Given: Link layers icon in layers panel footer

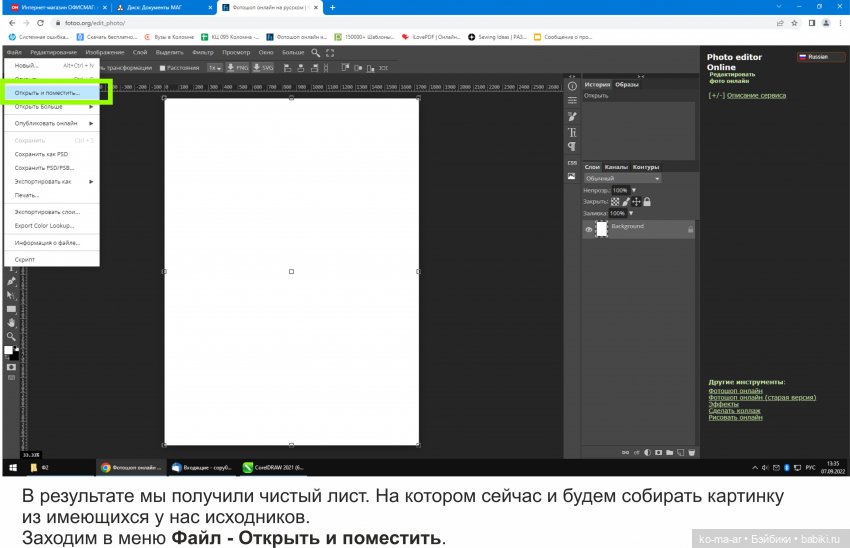Looking at the screenshot, I should click(625, 453).
